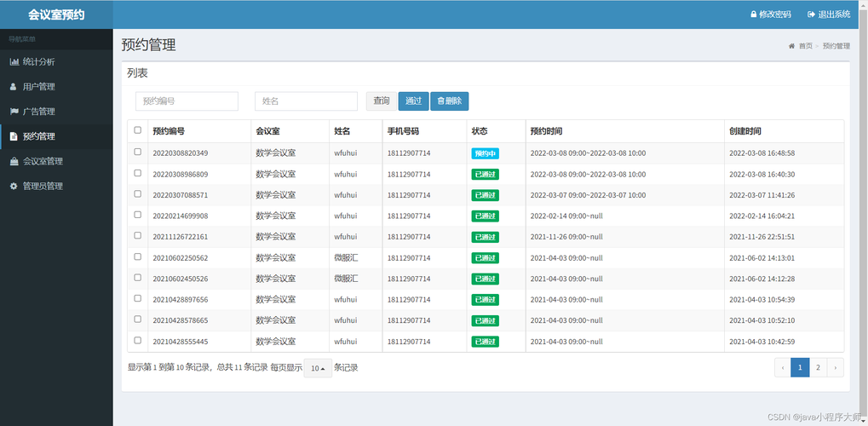Viewport: 868px width, 426px height.
Task: Toggle the select-all checkbox in table header
Action: [138, 130]
